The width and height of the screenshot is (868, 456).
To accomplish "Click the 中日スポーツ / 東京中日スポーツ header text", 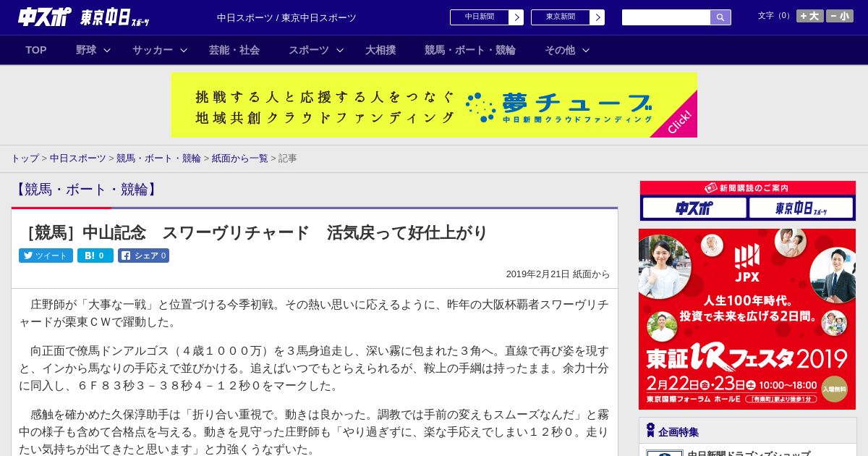I will click(286, 17).
